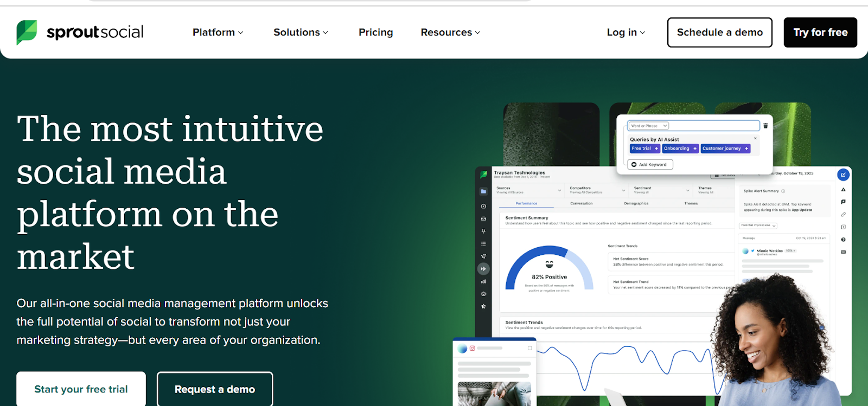Switch to the Demographics tab
The width and height of the screenshot is (868, 406).
[x=636, y=203]
